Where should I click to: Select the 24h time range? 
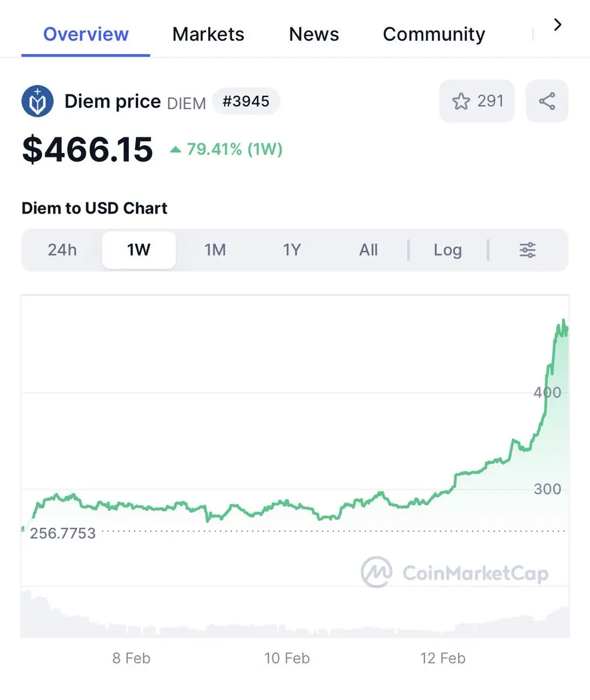[x=62, y=250]
